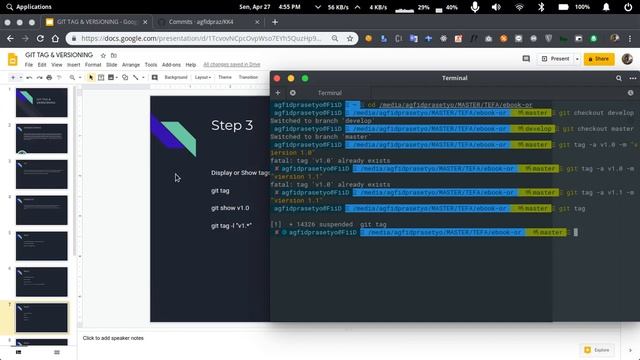This screenshot has width=640, height=360.
Task: Select the Shape tool
Action: pos(125,77)
